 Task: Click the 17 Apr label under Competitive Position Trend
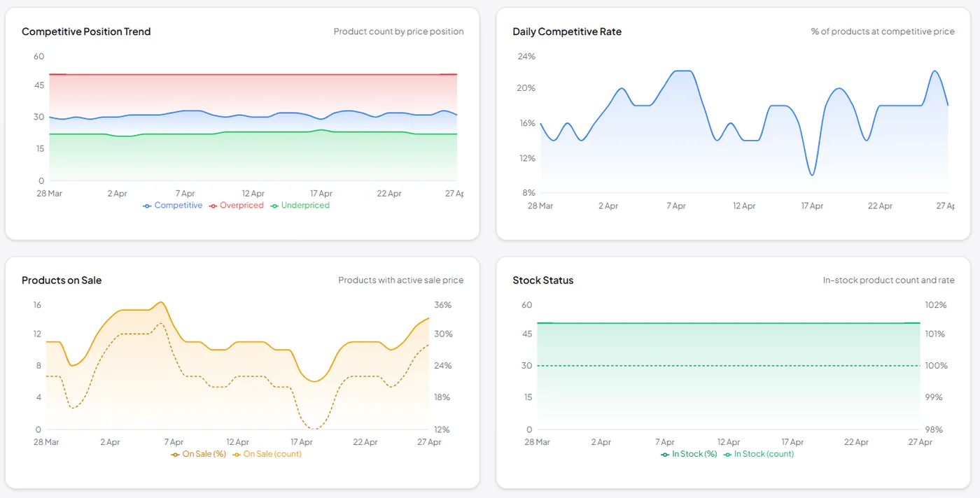321,194
